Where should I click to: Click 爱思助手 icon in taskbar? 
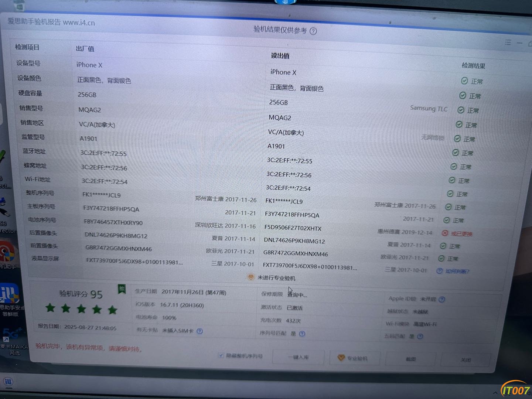8,381
